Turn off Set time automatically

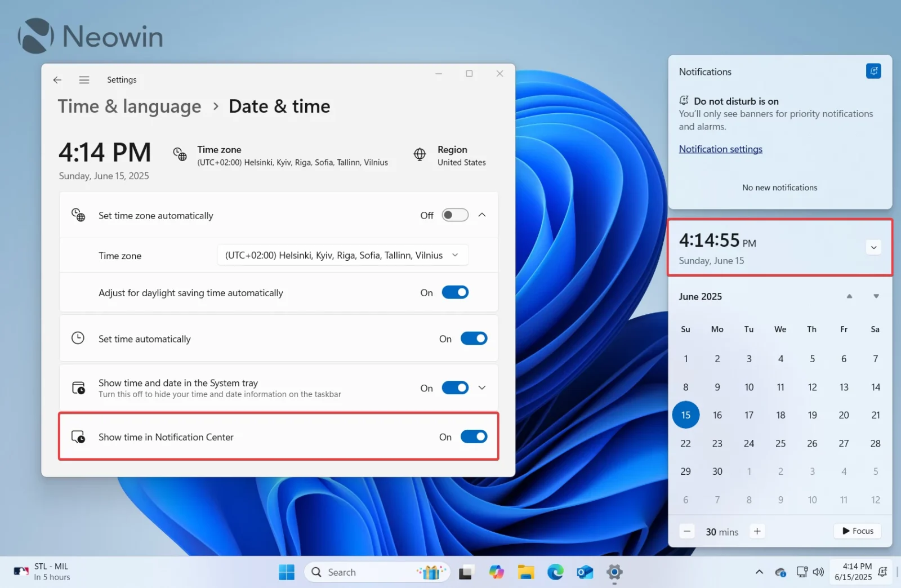click(474, 338)
